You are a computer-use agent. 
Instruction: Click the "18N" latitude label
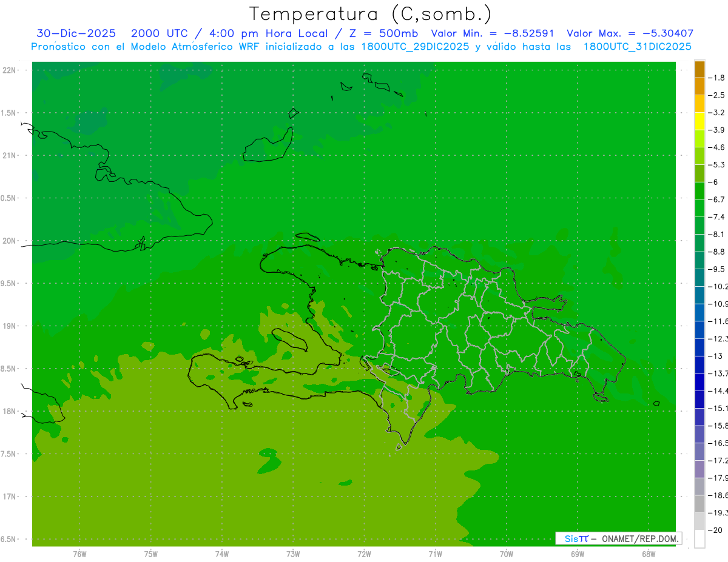(9, 412)
